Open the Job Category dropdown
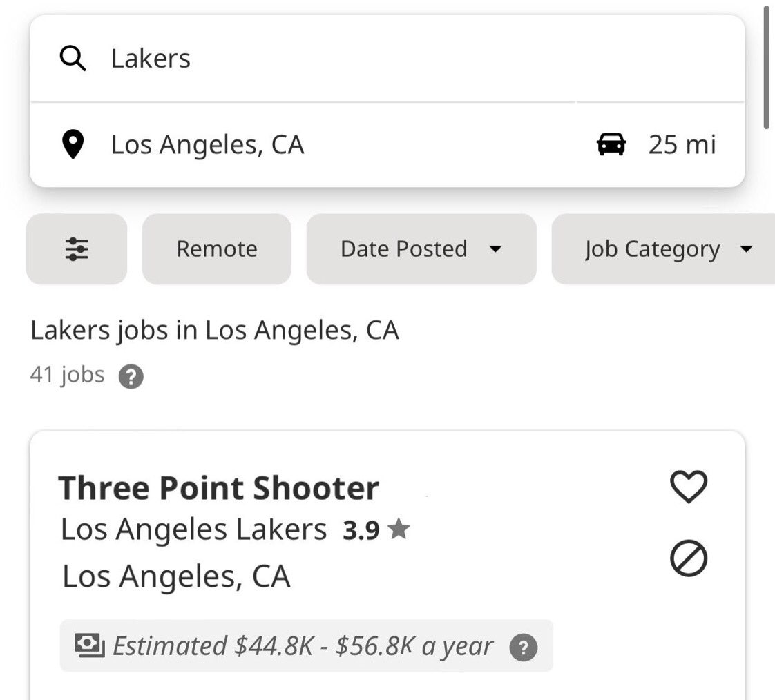Image resolution: width=775 pixels, height=700 pixels. [x=663, y=249]
